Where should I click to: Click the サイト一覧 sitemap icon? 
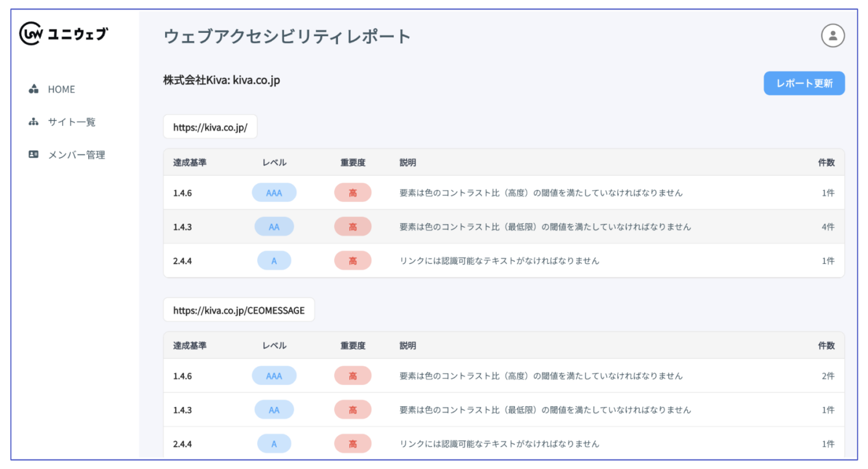click(34, 122)
